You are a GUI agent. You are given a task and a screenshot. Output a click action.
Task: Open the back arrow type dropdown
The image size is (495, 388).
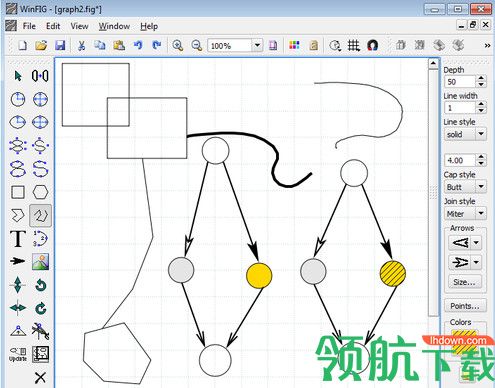[x=476, y=242]
